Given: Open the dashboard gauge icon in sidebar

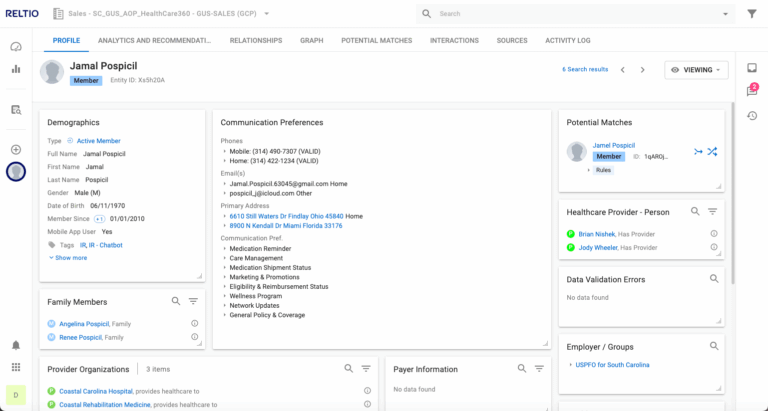Looking at the screenshot, I should (x=16, y=47).
